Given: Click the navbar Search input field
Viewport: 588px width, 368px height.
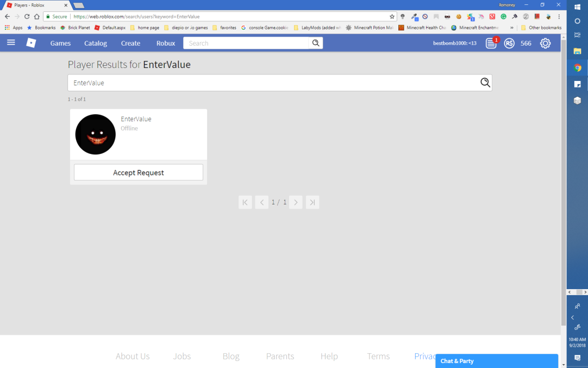Looking at the screenshot, I should (x=246, y=43).
